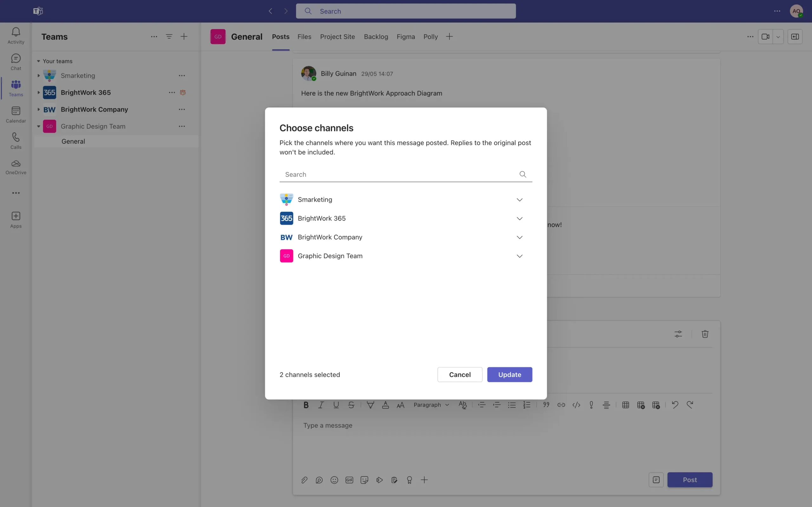Expand Graphic Design Team in dialog
The width and height of the screenshot is (812, 507).
point(519,256)
